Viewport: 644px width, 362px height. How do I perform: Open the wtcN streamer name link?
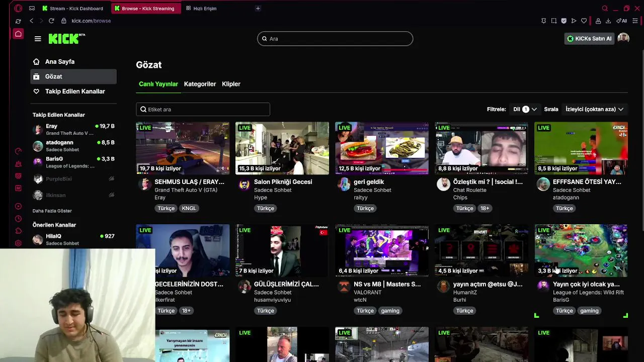point(360,300)
